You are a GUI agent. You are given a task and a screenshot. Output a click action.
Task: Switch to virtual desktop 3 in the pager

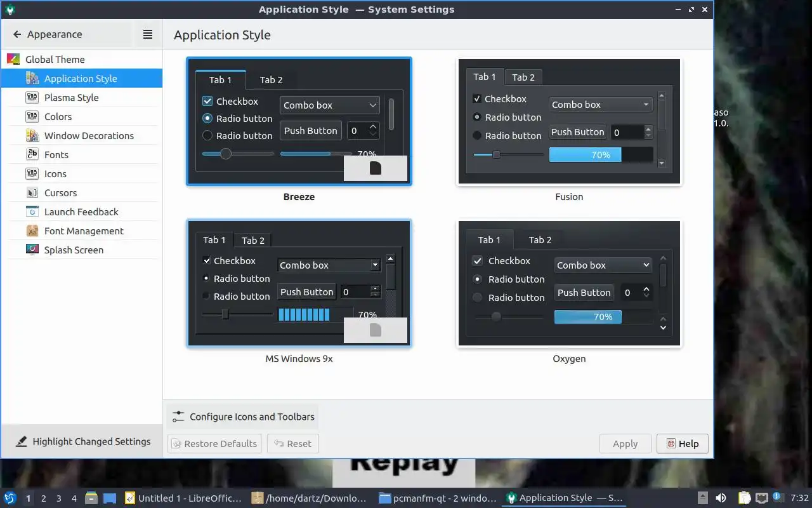tap(59, 498)
